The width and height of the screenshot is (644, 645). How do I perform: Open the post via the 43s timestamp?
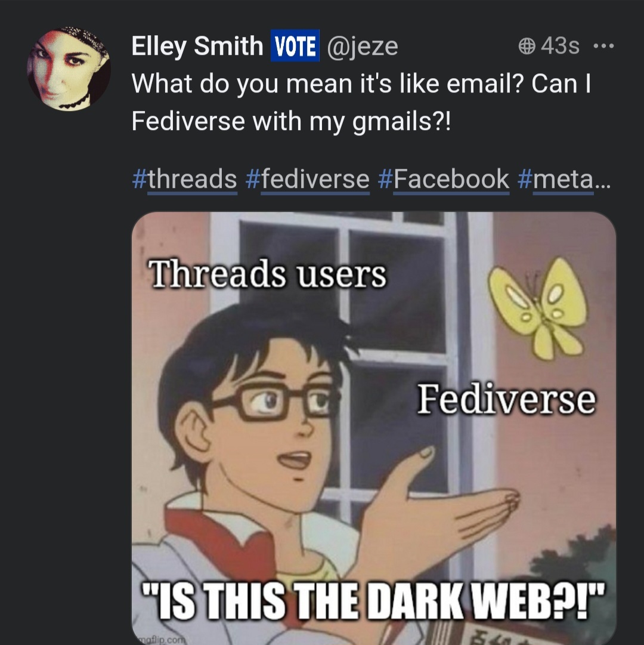pyautogui.click(x=560, y=46)
